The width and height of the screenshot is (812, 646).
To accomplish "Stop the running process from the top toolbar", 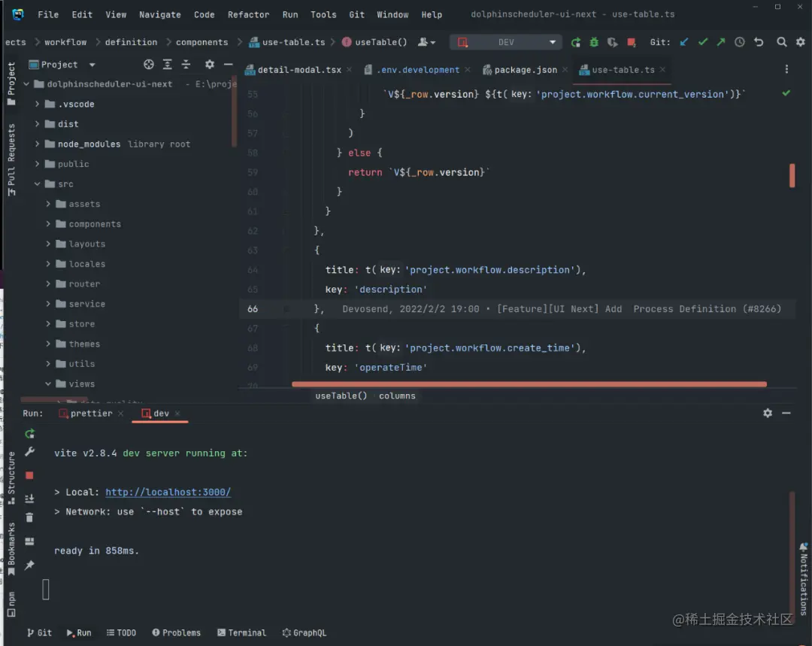I will pos(632,42).
